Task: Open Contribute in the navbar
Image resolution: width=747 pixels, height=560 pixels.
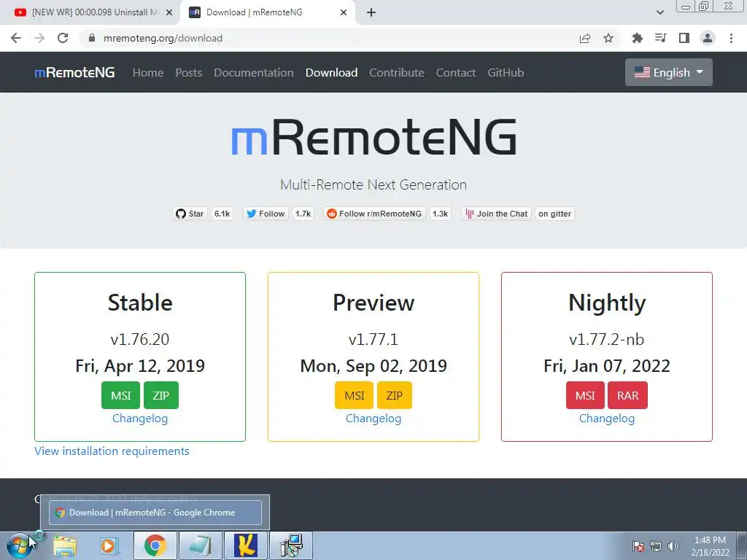Action: tap(397, 72)
